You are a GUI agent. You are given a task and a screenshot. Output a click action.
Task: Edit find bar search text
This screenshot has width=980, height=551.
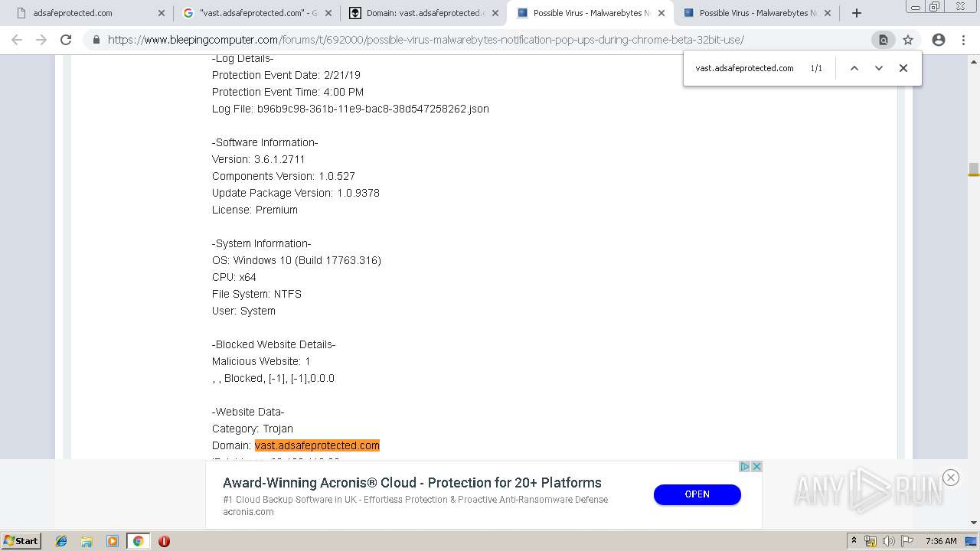click(744, 68)
